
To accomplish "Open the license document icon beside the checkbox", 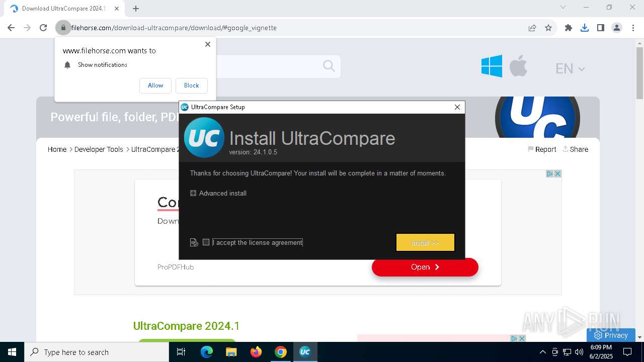I will pos(194,242).
